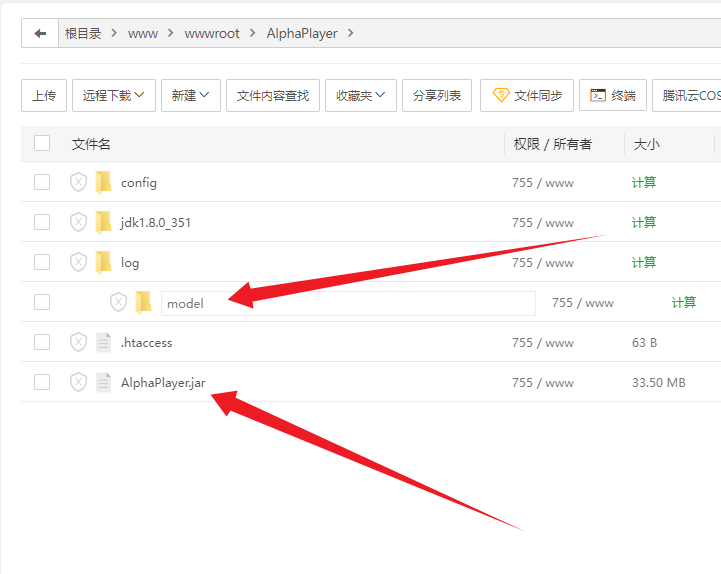Click 755 / www permission for AlphaPlayer.jar
721x574 pixels.
point(543,383)
